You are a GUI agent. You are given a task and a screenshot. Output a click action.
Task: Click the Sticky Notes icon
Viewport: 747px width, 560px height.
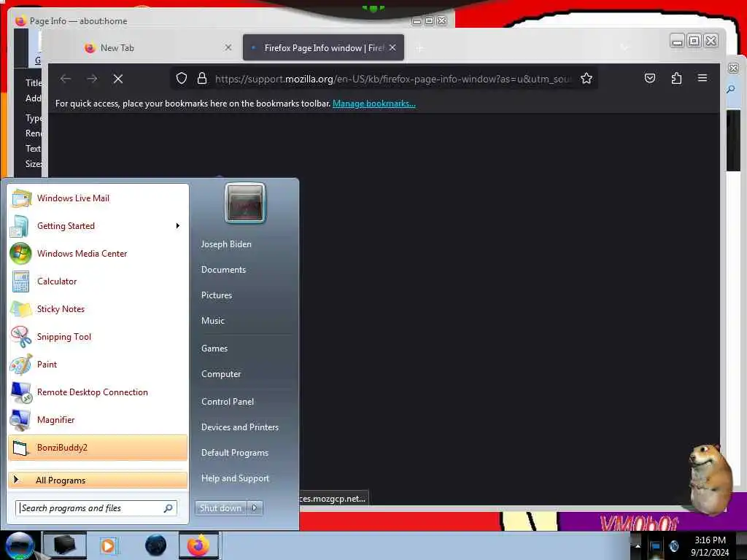coord(21,308)
